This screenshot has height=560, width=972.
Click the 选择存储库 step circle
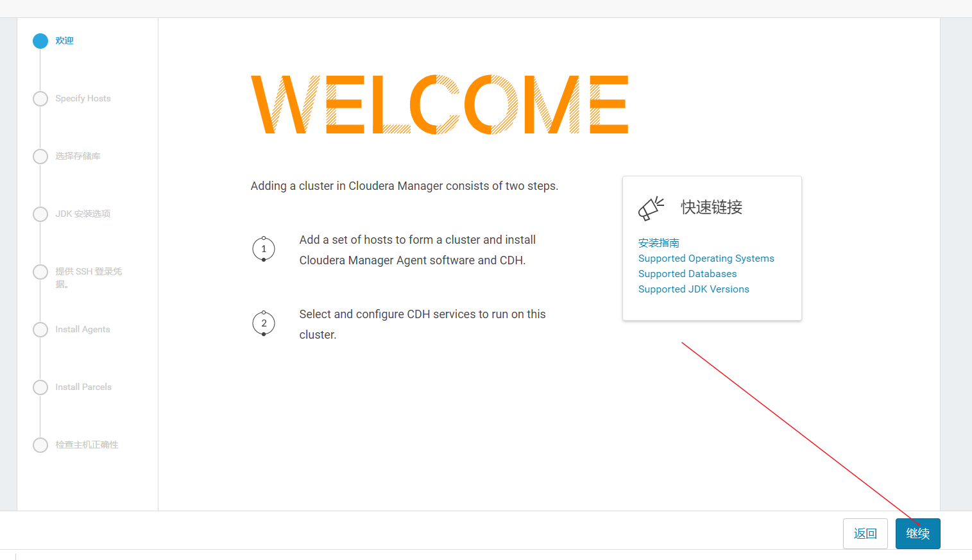pyautogui.click(x=40, y=156)
